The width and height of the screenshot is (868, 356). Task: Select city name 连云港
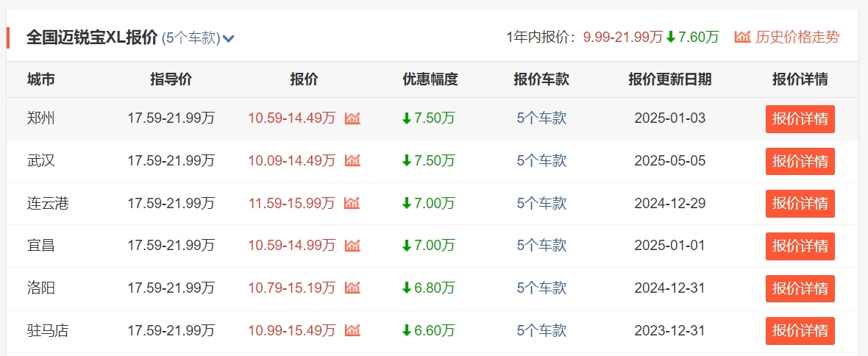[48, 203]
